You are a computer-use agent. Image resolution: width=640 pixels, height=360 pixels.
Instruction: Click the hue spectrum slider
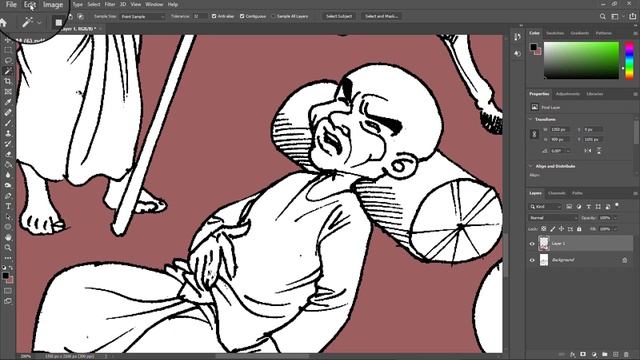pos(629,60)
